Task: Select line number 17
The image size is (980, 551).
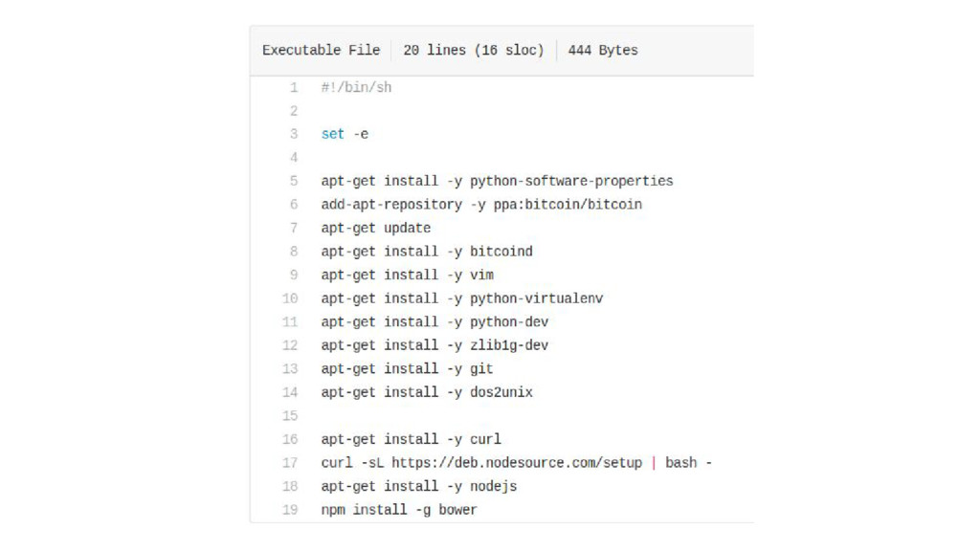Action: [x=290, y=463]
